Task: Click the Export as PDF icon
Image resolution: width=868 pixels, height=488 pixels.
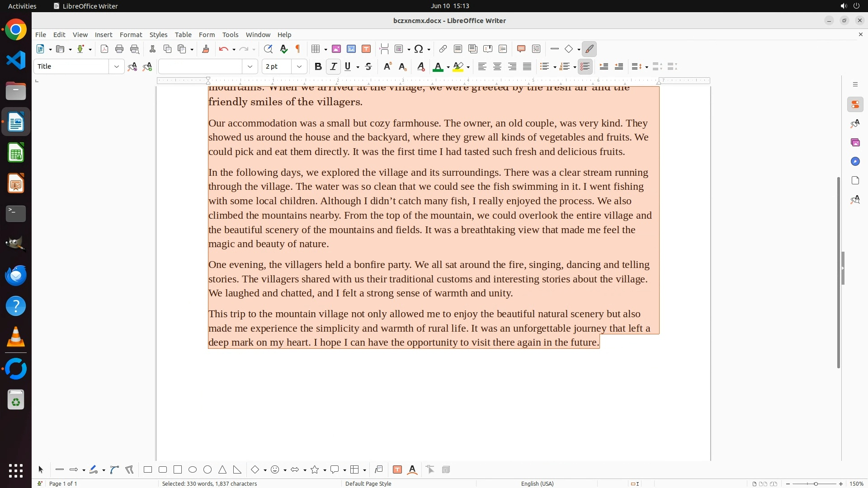Action: coord(104,49)
